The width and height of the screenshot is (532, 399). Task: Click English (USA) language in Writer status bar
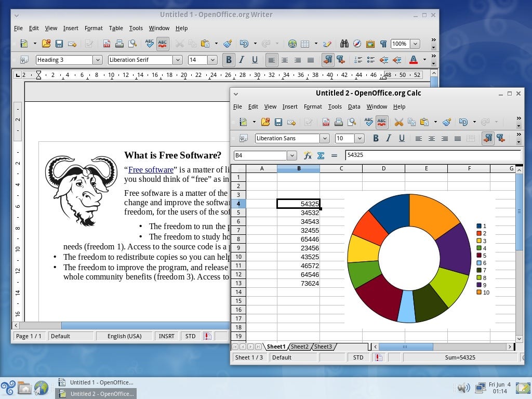(124, 336)
